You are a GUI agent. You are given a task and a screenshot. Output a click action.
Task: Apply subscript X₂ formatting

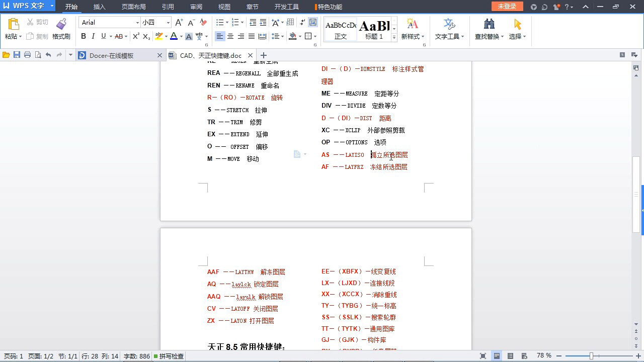[146, 36]
